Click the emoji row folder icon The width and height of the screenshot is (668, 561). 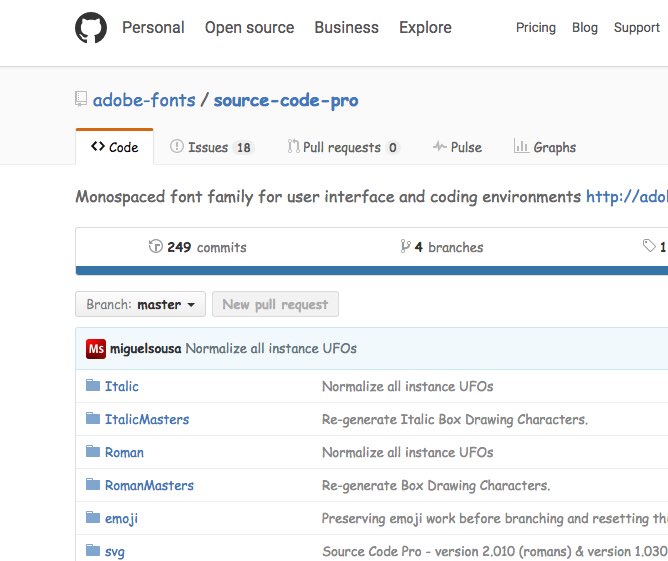93,517
